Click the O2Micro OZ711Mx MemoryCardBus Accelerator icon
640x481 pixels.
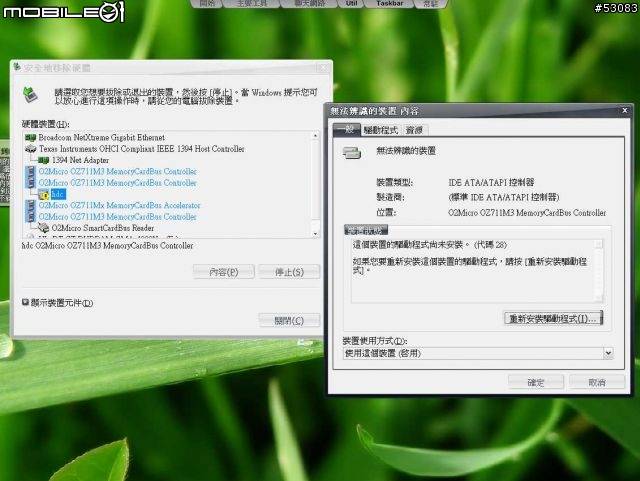click(31, 205)
